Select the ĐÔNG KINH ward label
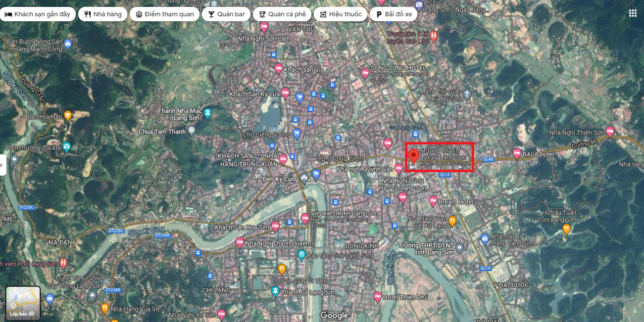The image size is (644, 322). tap(362, 246)
